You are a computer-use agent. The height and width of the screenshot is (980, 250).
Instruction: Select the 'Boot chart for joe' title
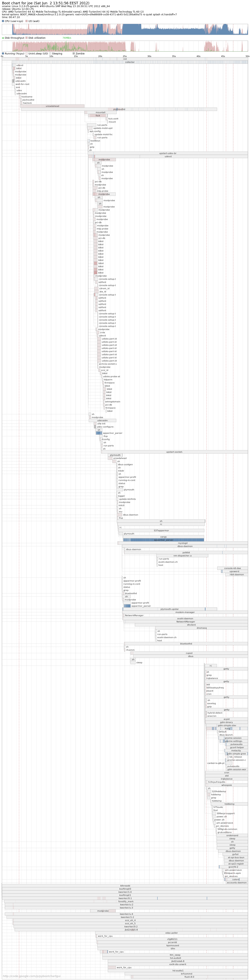[46, 3]
